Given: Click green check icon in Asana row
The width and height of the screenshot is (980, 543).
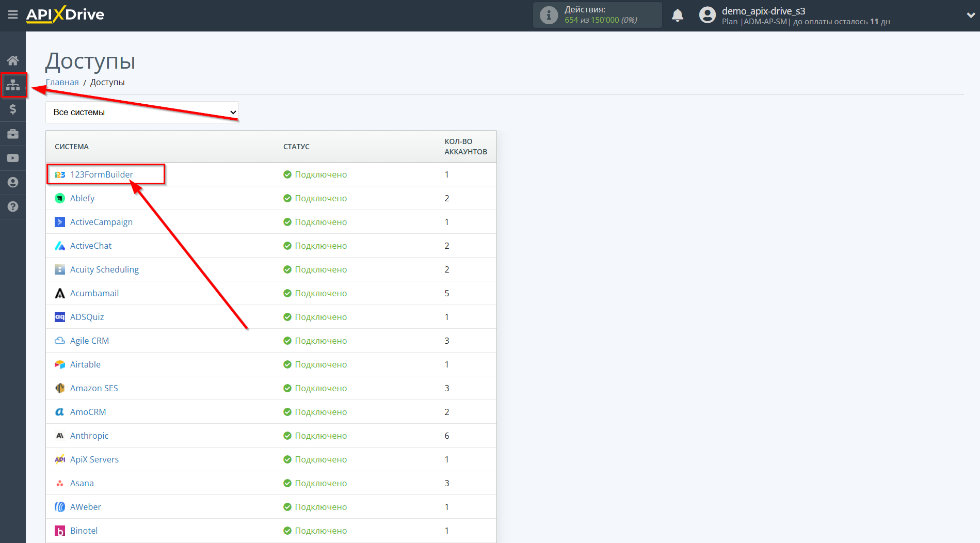Looking at the screenshot, I should point(287,483).
